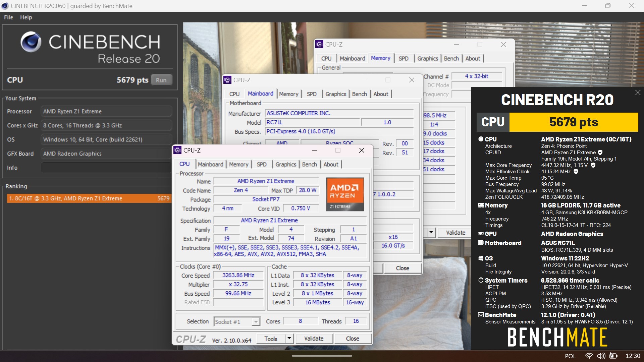Click the GPU icon in BenchMate panel
644x362 pixels.
pyautogui.click(x=481, y=234)
